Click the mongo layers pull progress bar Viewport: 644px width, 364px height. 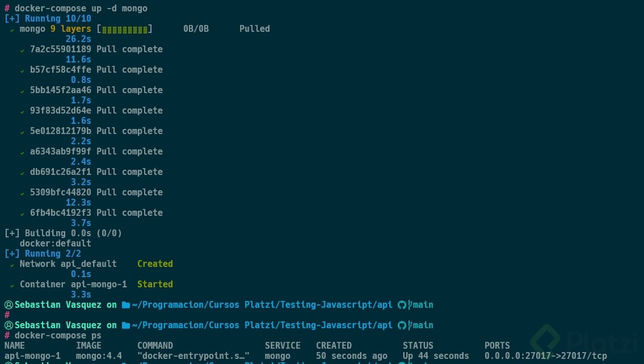pyautogui.click(x=124, y=29)
